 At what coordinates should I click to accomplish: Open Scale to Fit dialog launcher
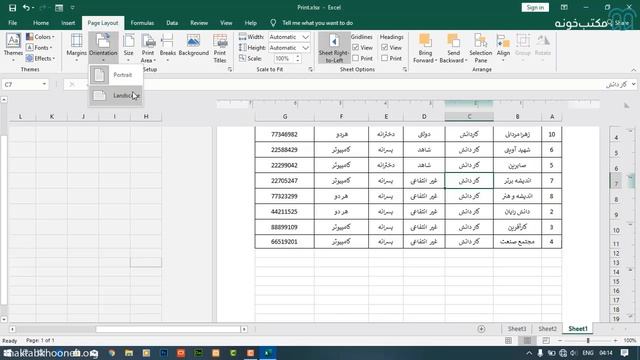click(310, 70)
